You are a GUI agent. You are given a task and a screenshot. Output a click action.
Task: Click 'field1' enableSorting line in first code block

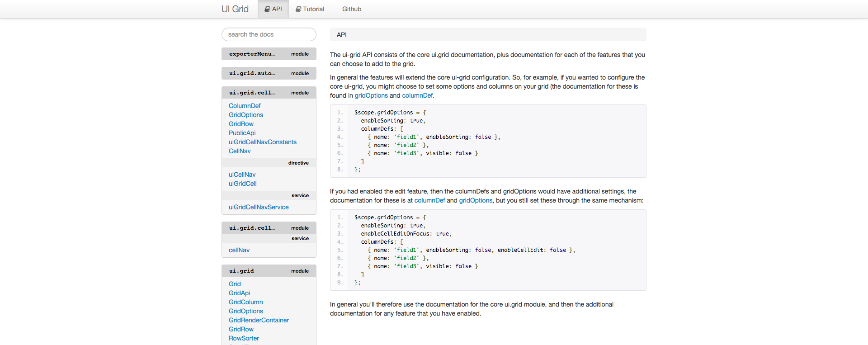click(434, 137)
